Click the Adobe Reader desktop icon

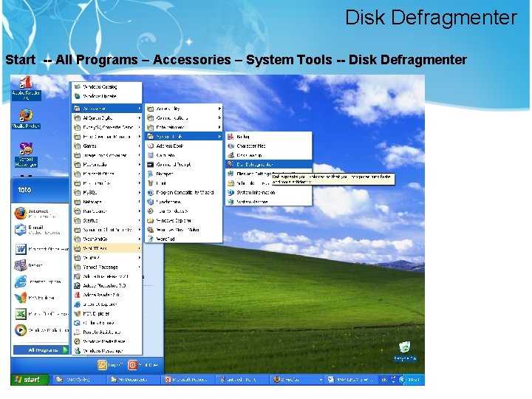tap(26, 89)
